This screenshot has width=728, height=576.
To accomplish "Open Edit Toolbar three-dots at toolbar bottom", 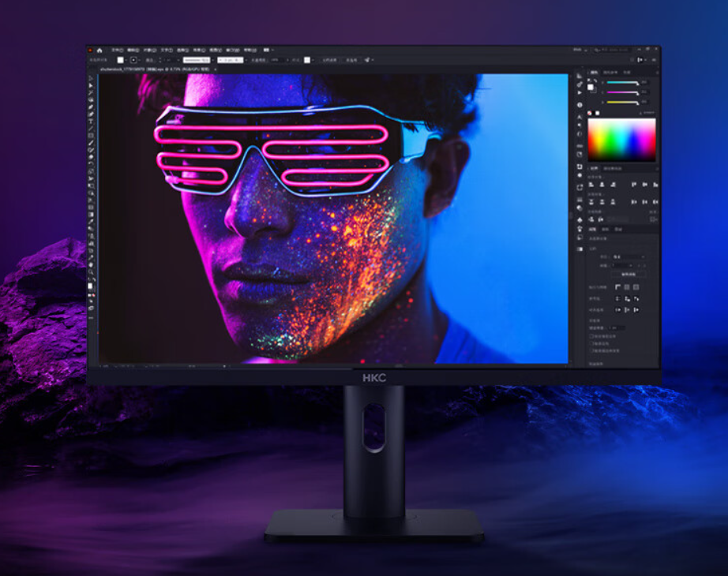I will 91,318.
